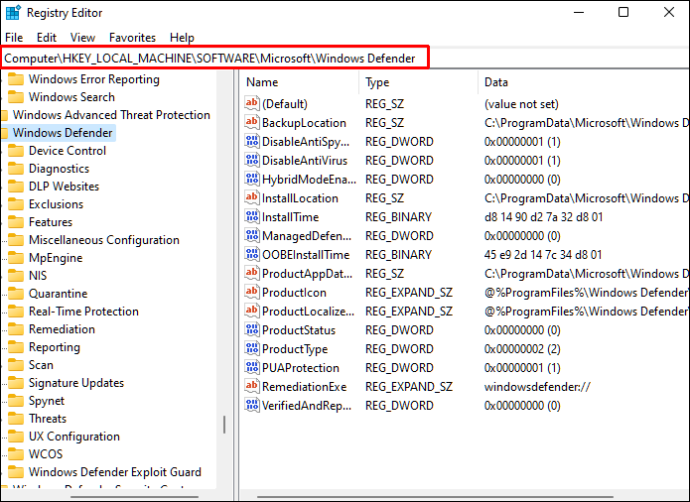Image resolution: width=690 pixels, height=502 pixels.
Task: Click the Registry Editor app icon in title bar
Action: tap(12, 13)
